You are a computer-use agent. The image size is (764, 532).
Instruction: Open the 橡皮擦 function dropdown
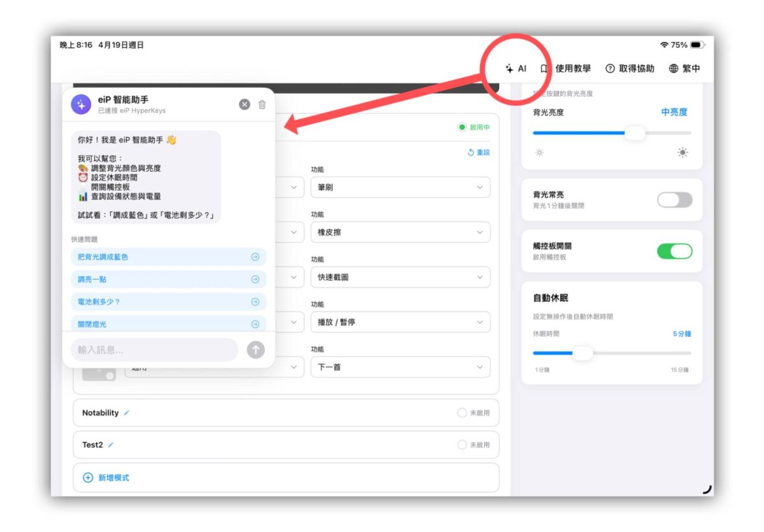click(x=400, y=232)
